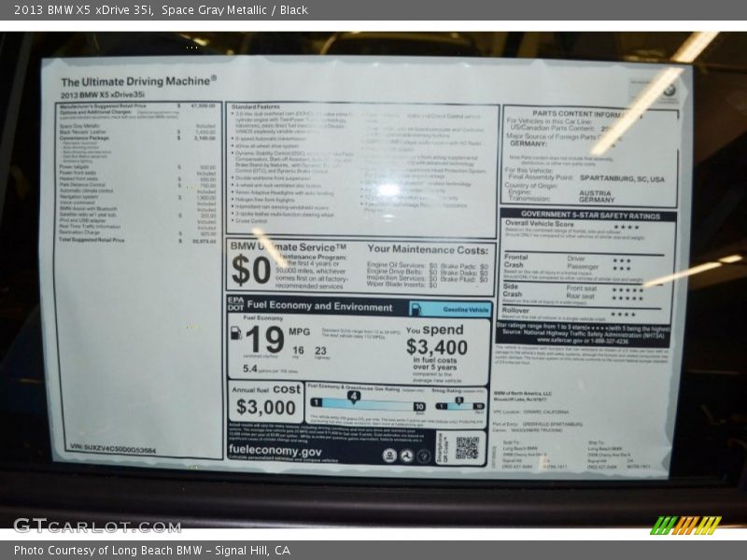747x560 pixels.
Task: Click the 'Fuel Economy and Environment' banner
Action: point(319,307)
